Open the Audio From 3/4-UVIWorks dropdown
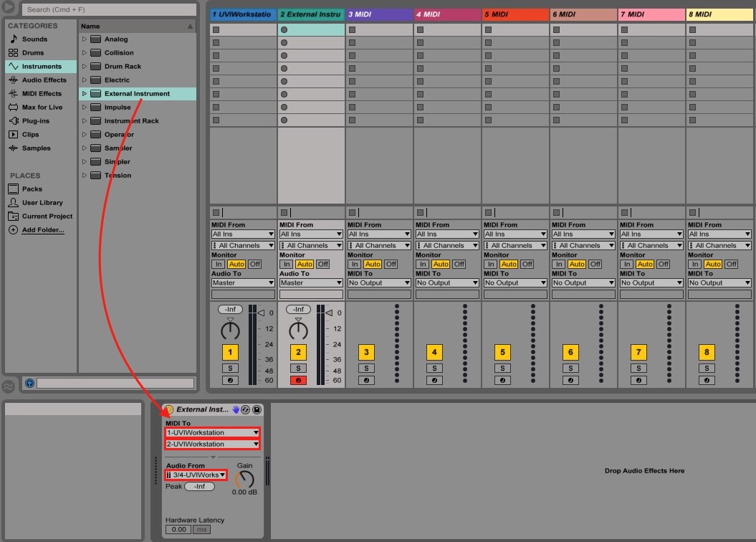Viewport: 756px width, 542px height. click(x=196, y=475)
